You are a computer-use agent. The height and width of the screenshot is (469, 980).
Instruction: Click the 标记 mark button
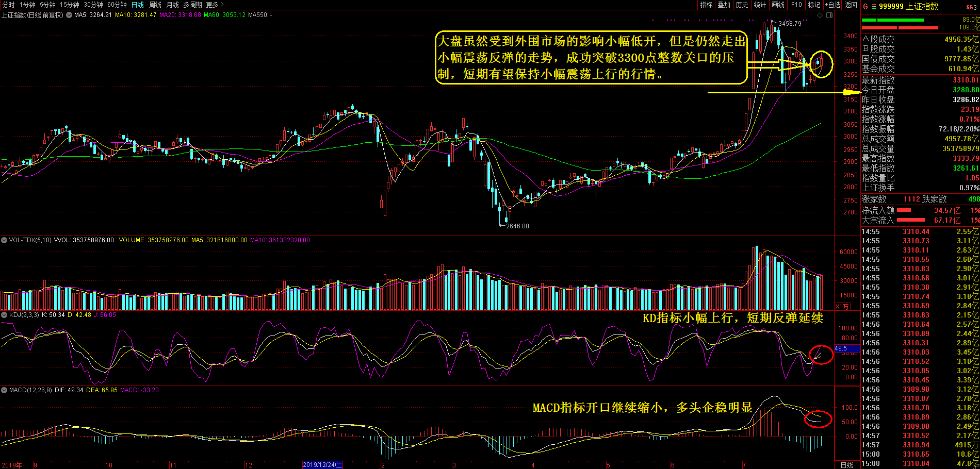814,5
